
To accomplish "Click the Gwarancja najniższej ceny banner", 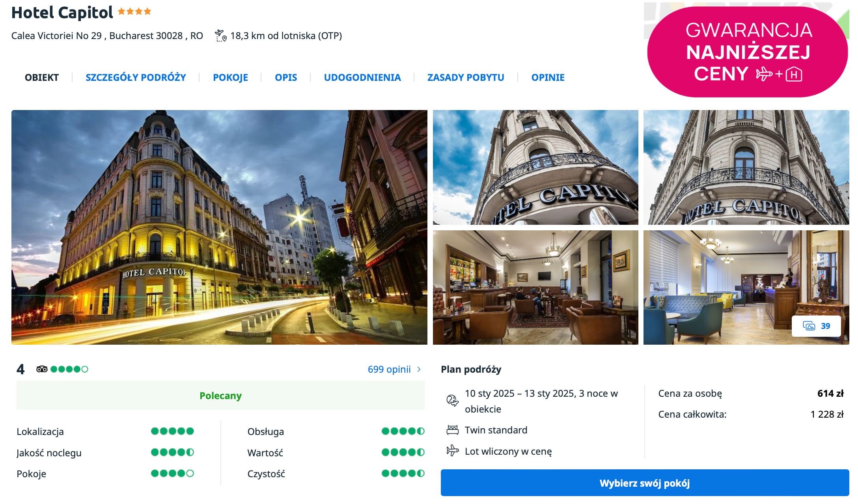I will (747, 51).
